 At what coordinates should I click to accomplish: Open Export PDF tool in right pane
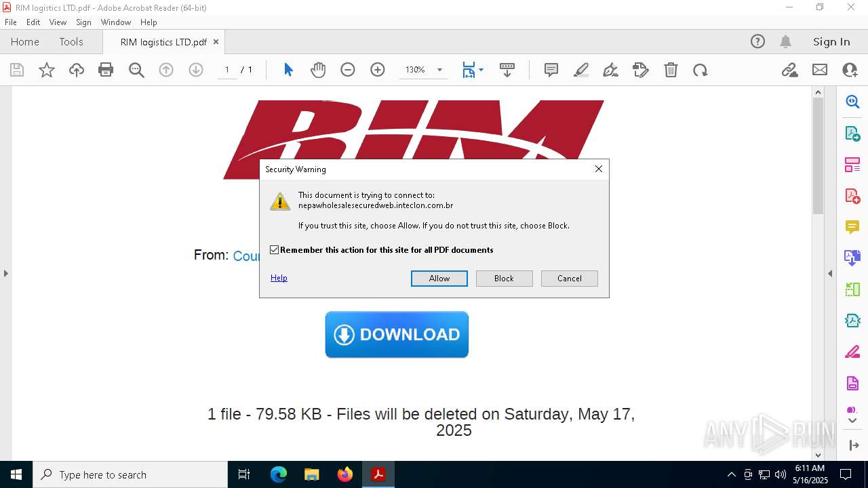[x=852, y=134]
